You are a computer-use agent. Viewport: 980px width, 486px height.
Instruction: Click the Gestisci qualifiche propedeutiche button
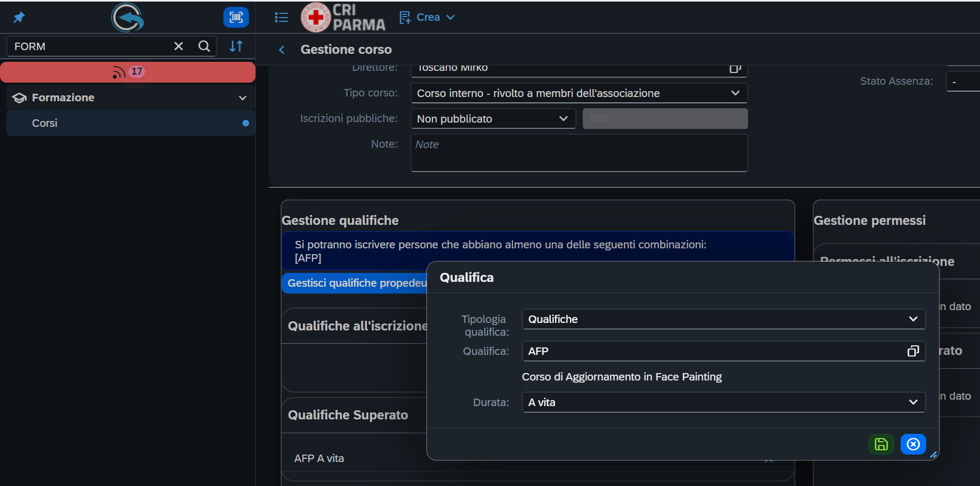[x=355, y=283]
